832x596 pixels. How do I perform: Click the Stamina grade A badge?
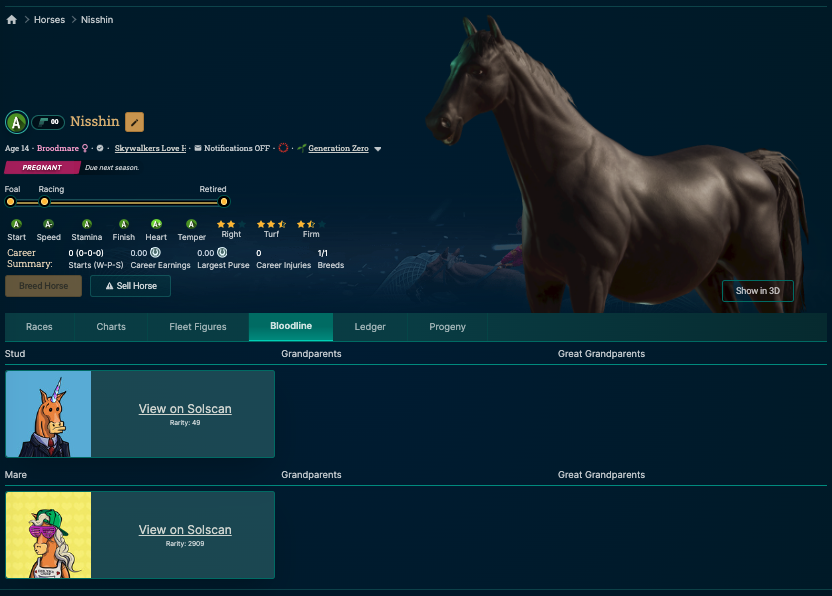[87, 224]
